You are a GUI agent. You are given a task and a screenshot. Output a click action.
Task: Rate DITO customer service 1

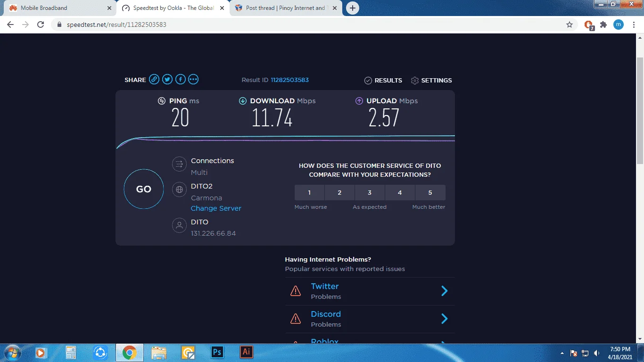309,192
